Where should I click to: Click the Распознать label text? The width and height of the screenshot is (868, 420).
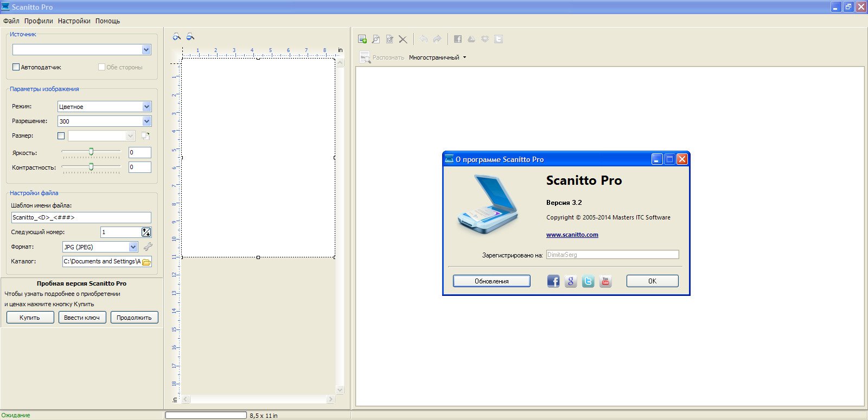click(388, 57)
